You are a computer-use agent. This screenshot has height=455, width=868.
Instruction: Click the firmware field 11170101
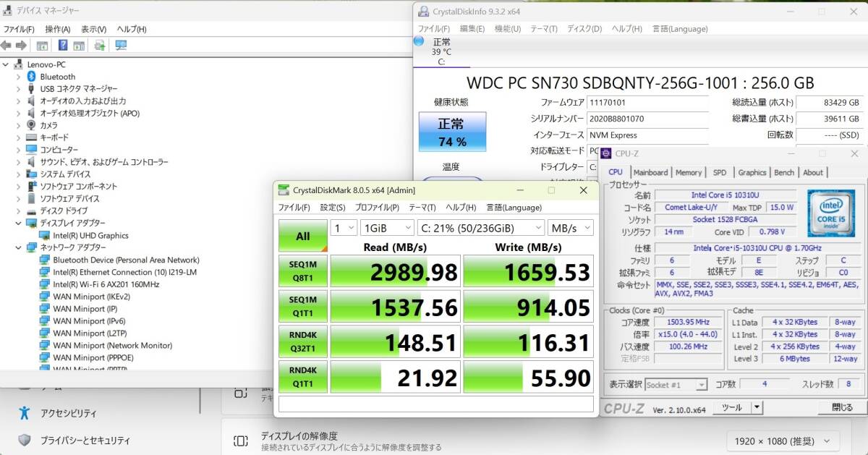647,103
